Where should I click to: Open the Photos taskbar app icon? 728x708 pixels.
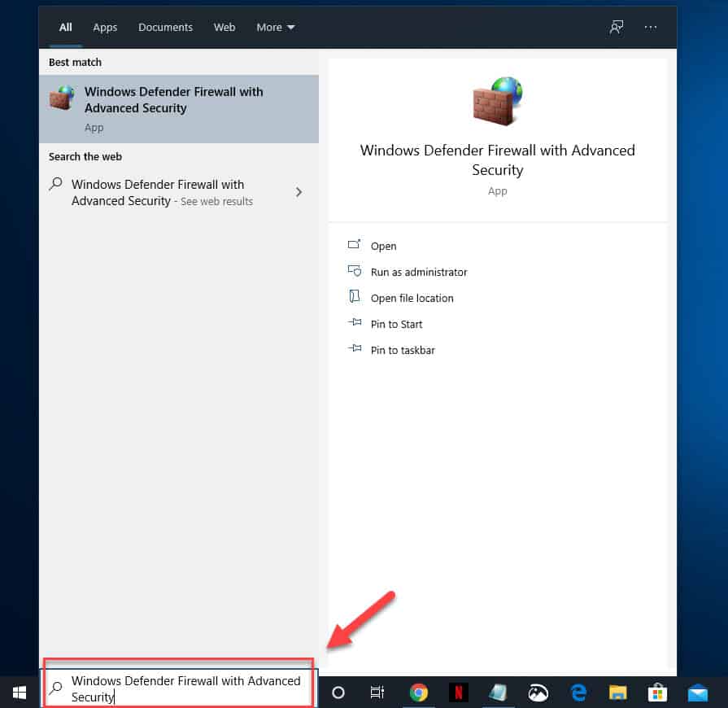click(538, 693)
